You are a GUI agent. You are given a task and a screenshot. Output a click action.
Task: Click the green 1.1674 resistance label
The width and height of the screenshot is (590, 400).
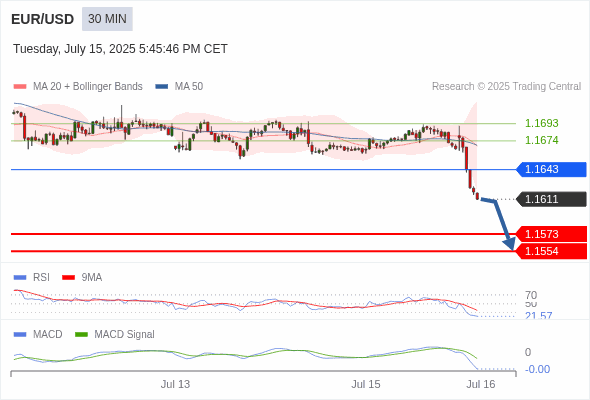tap(541, 140)
